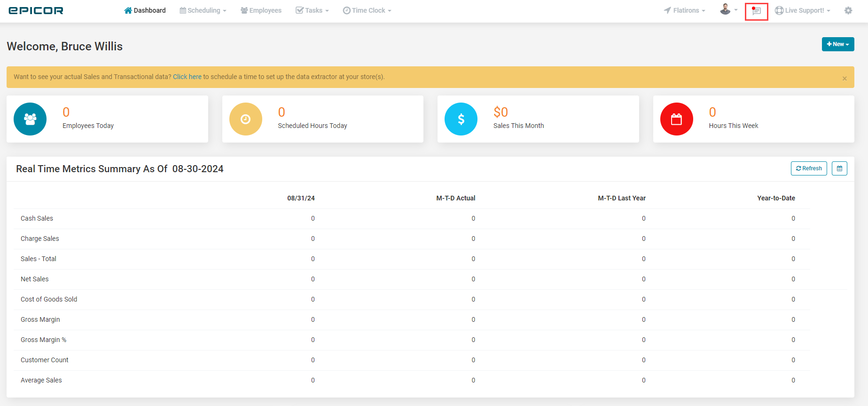The width and height of the screenshot is (868, 406).
Task: Click the Sales This Month label
Action: click(518, 126)
